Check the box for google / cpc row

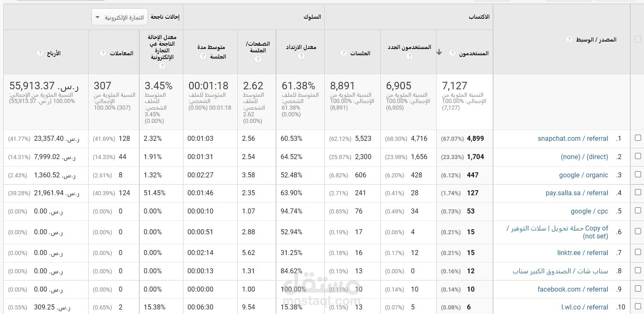638,211
